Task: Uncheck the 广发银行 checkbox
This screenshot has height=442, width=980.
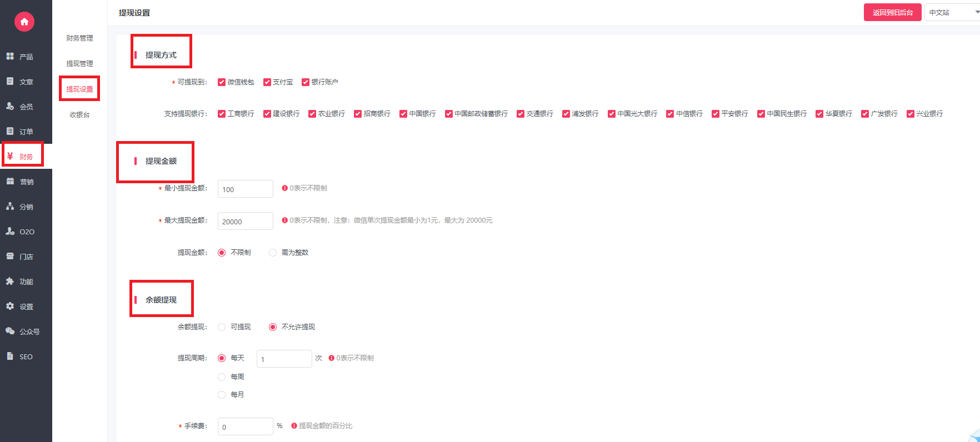Action: (865, 114)
